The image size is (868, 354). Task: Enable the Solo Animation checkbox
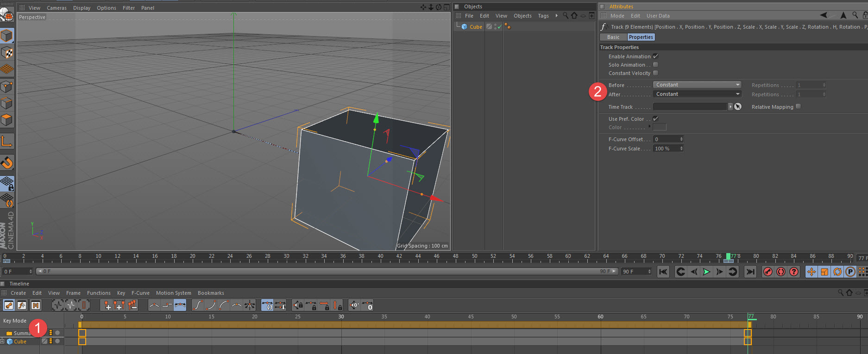coord(655,65)
